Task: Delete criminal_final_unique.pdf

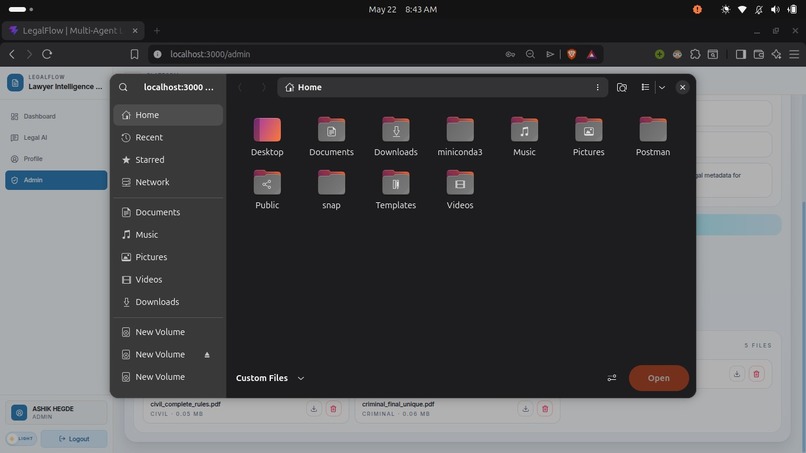Action: point(545,409)
